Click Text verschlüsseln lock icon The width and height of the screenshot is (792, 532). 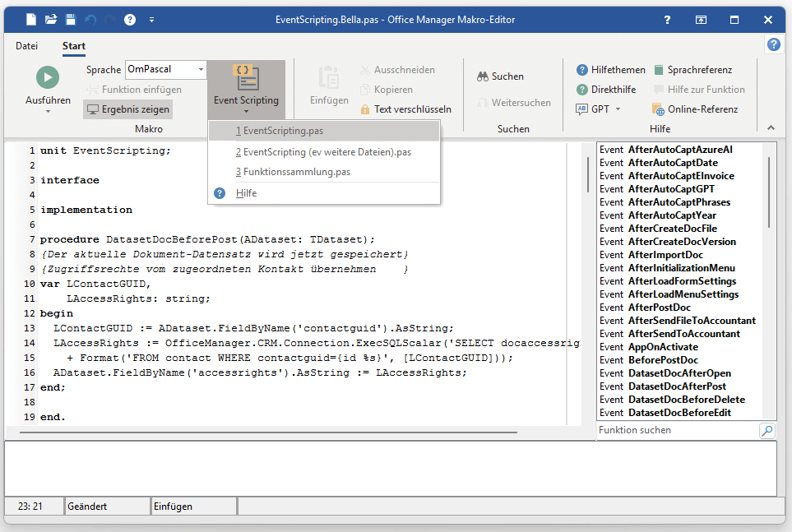(366, 109)
